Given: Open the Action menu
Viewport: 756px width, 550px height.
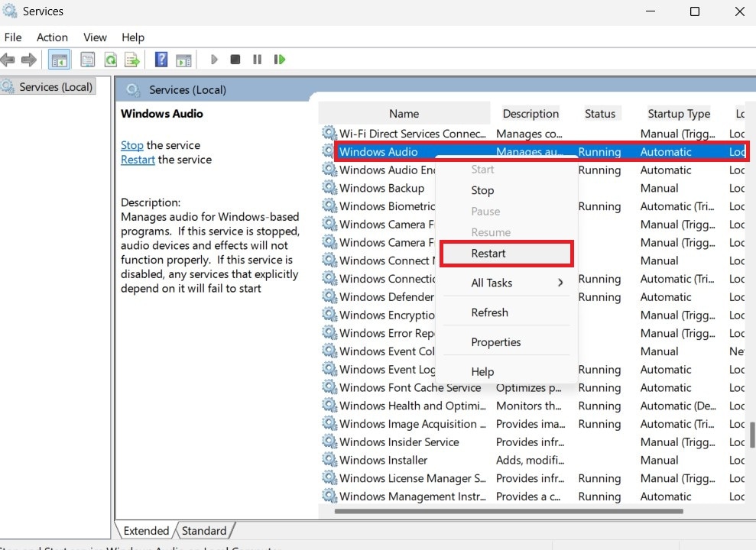Looking at the screenshot, I should [52, 37].
